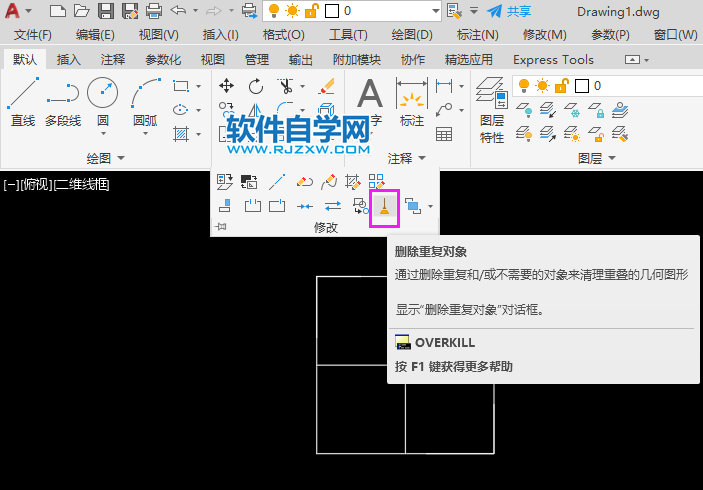
Task: Pin the expanded 修改 panel with pushpin
Action: tap(220, 227)
